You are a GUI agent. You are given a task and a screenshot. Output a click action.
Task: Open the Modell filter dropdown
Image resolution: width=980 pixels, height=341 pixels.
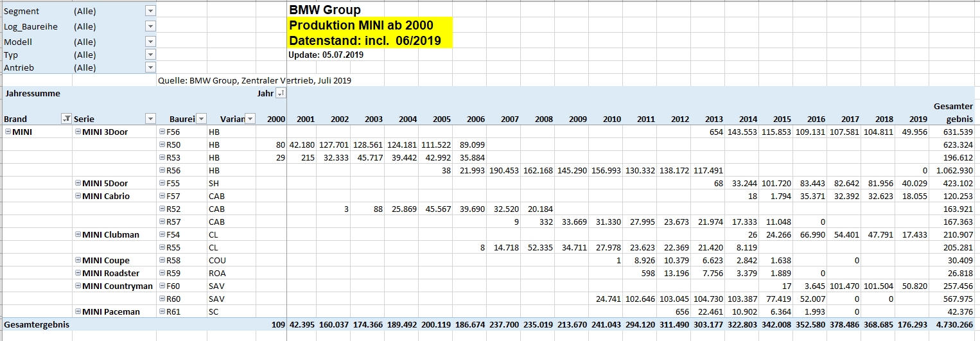click(x=150, y=42)
